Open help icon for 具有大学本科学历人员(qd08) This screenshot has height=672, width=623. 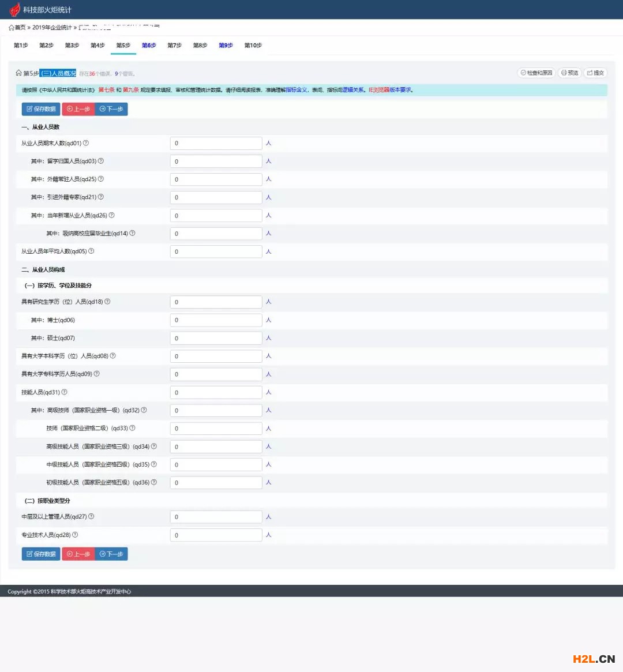tap(113, 356)
